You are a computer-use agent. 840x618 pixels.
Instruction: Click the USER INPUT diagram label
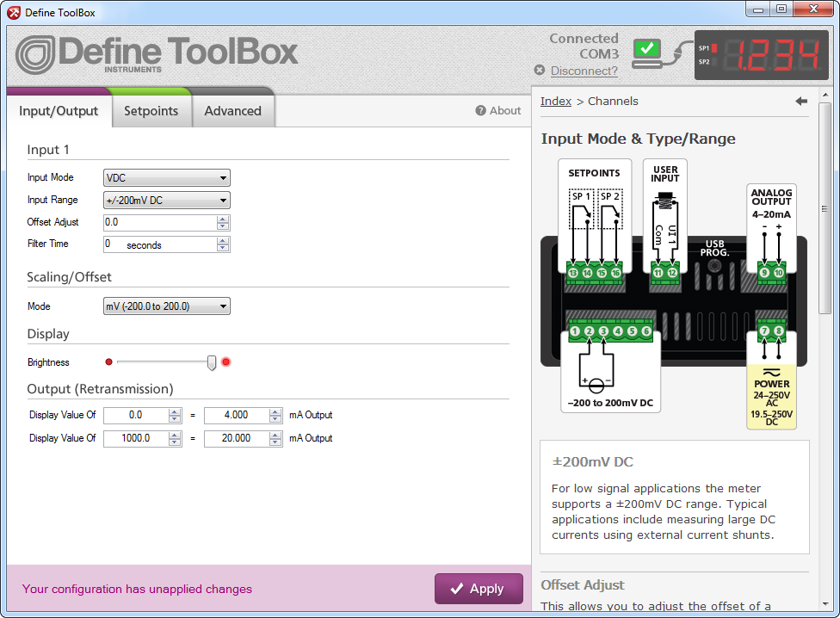click(664, 174)
